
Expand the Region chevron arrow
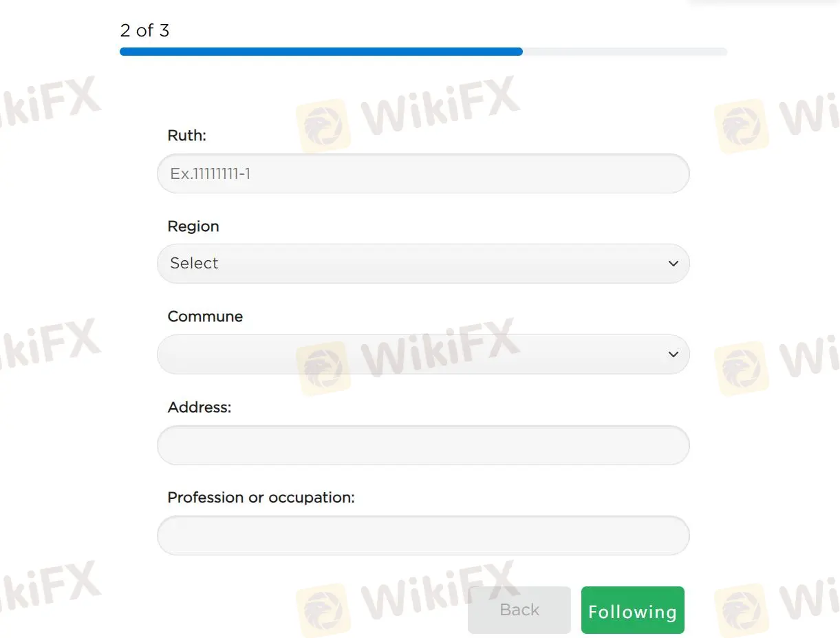point(673,263)
